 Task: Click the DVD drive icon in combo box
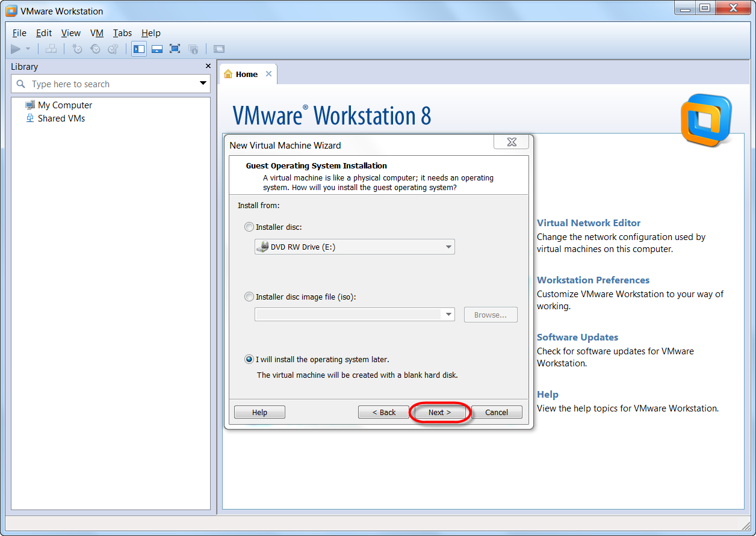tap(262, 247)
